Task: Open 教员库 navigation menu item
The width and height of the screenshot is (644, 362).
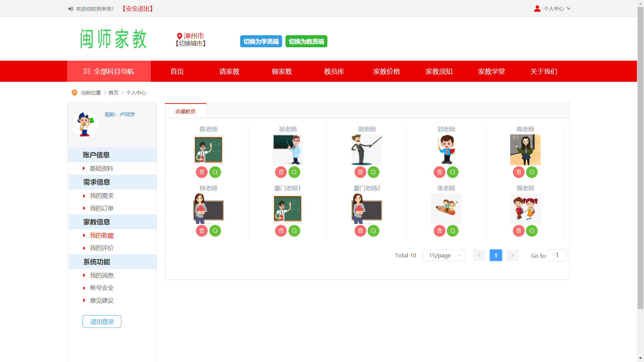Action: 334,71
